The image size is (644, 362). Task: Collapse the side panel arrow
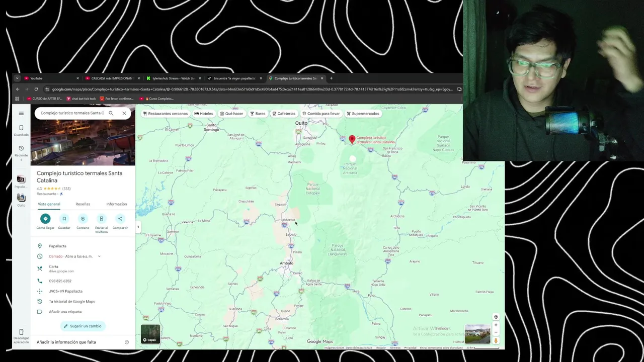[138, 227]
